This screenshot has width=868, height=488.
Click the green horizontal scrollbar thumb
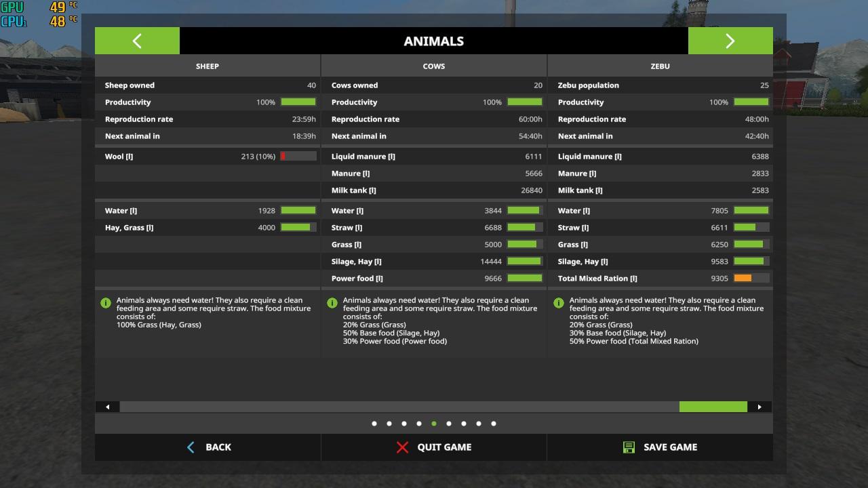pos(713,407)
